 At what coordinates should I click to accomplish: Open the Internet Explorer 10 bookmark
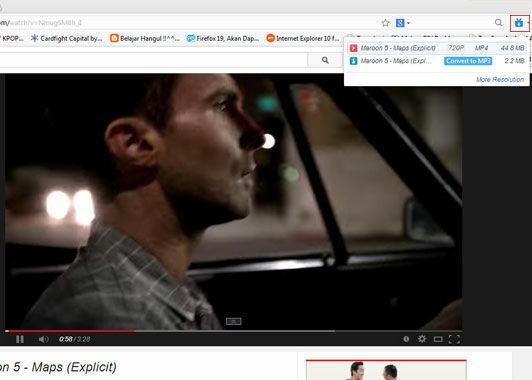tap(303, 38)
